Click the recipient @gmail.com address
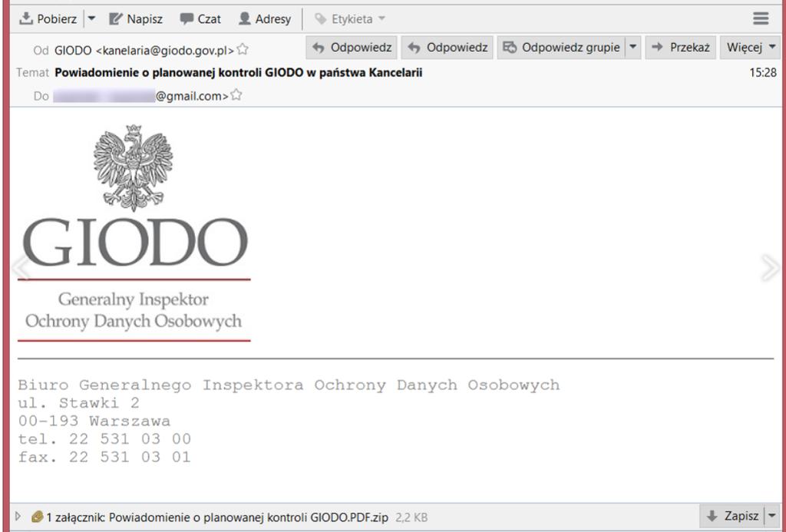 pos(141,95)
